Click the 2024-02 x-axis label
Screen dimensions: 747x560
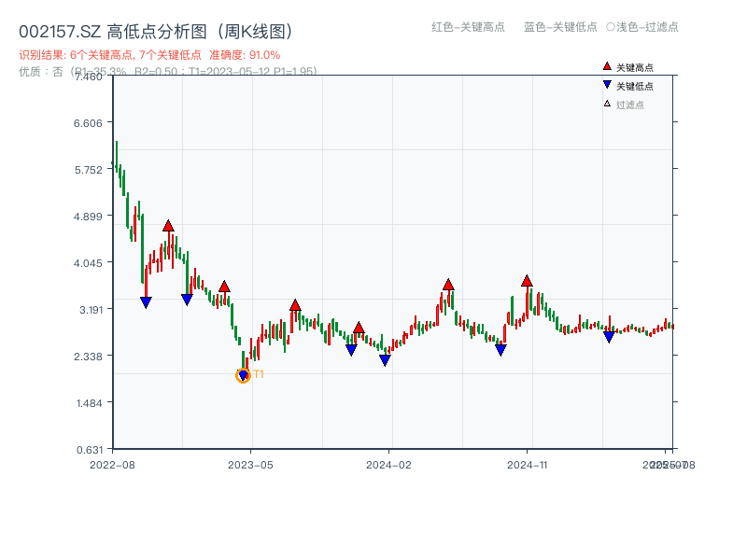pos(388,465)
